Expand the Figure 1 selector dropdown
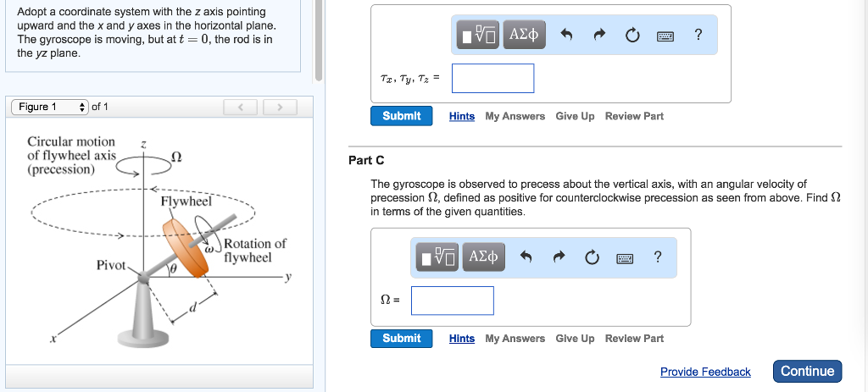The width and height of the screenshot is (868, 392). [x=50, y=107]
